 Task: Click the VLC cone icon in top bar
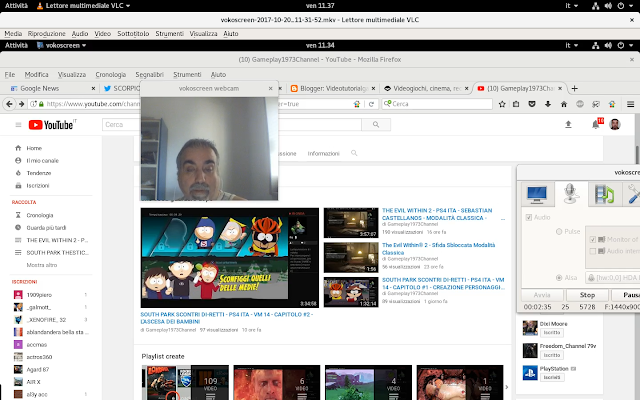[x=40, y=6]
